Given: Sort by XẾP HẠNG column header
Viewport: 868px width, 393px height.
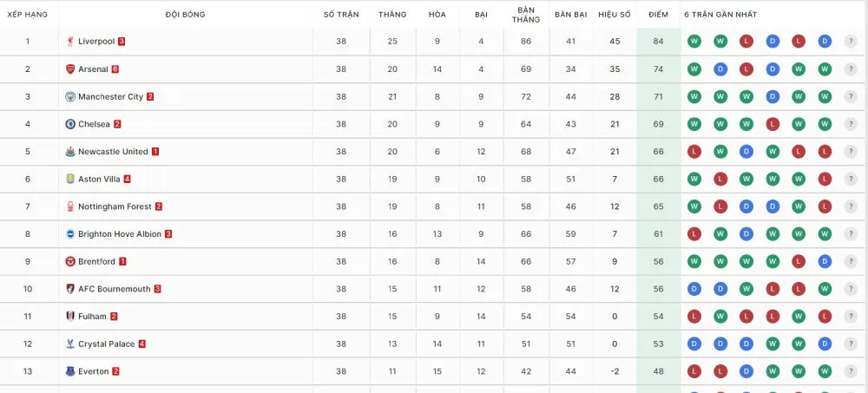Looking at the screenshot, I should (28, 15).
